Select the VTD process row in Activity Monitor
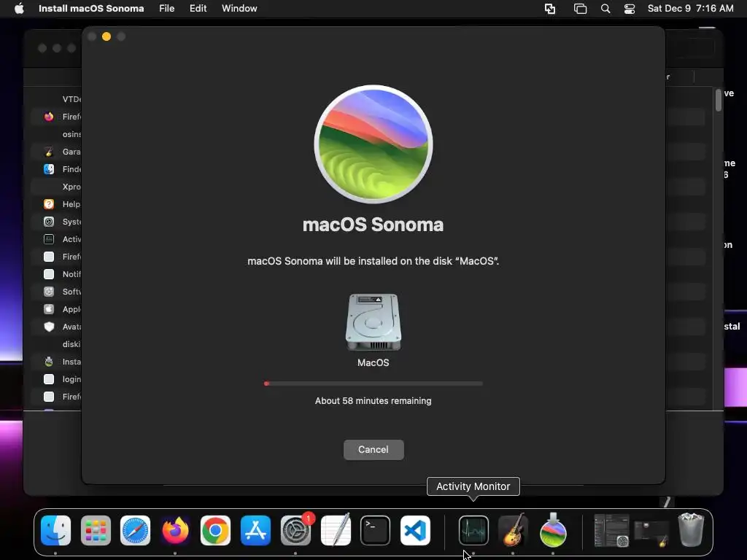747x560 pixels. tap(56, 99)
